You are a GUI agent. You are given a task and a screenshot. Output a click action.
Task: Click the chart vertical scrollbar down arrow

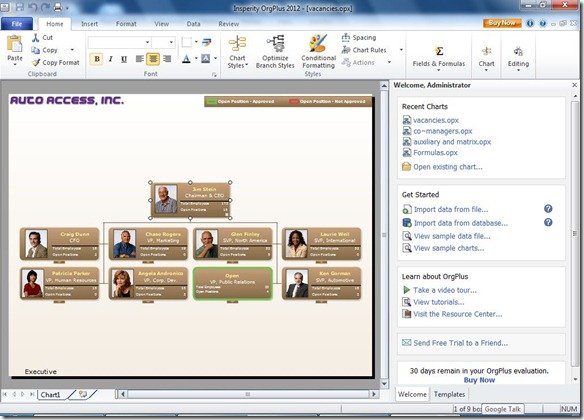click(384, 384)
